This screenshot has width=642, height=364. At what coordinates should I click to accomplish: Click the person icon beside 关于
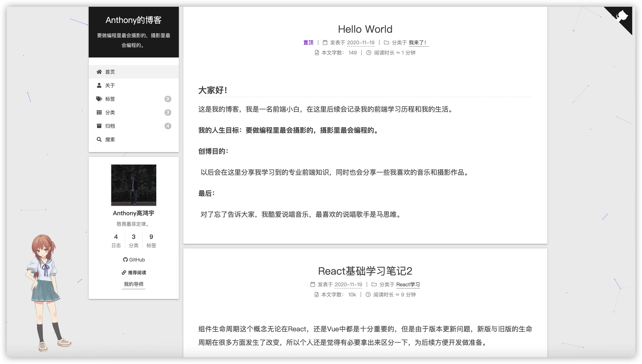[99, 85]
